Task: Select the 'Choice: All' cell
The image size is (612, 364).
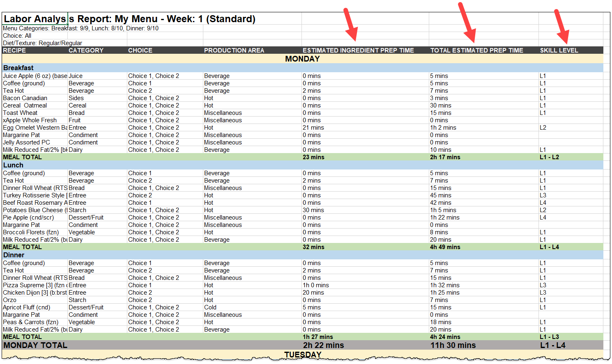Action: click(x=17, y=36)
